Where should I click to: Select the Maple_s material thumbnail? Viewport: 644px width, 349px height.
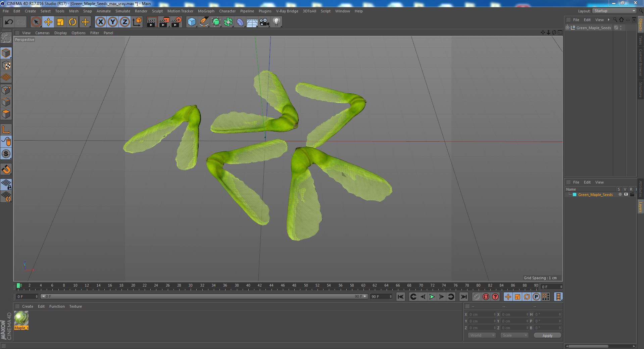click(x=21, y=318)
